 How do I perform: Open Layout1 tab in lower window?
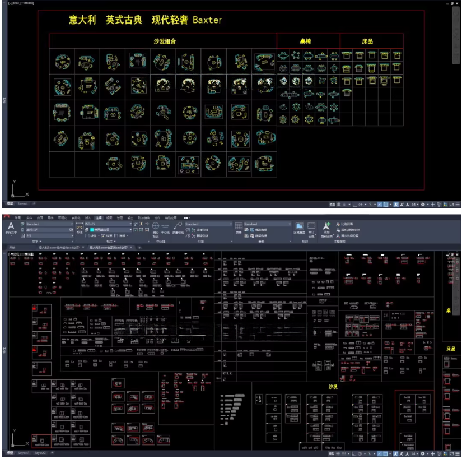(x=24, y=452)
